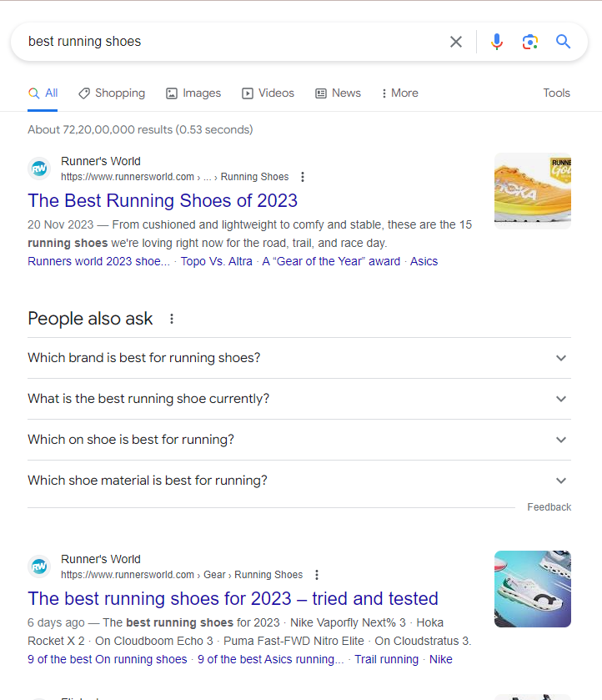This screenshot has height=700, width=602.
Task: Open 'The Best Running Shoes of 2023' link
Action: (163, 201)
